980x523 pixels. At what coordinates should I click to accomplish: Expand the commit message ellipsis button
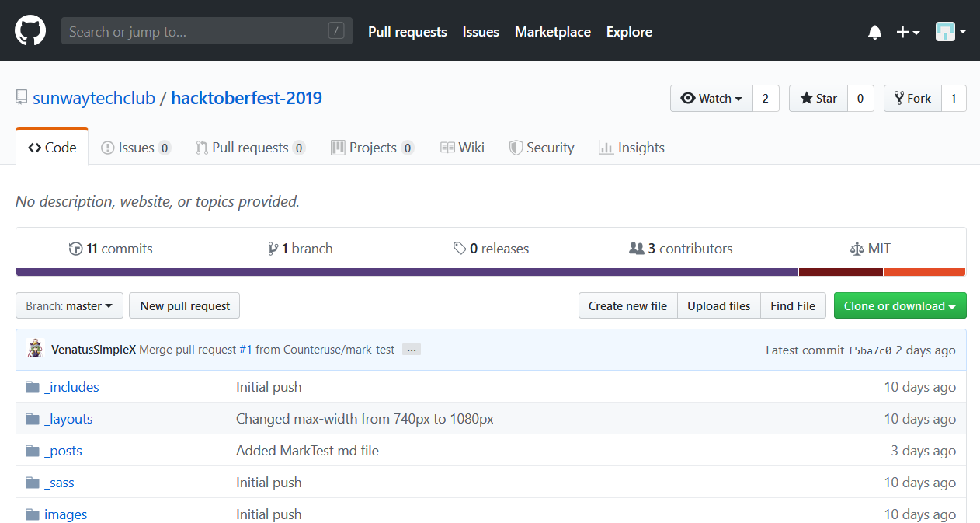(412, 350)
